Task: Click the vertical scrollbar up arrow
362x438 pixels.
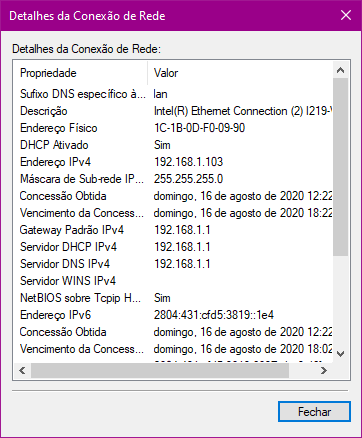Action: tap(340, 70)
